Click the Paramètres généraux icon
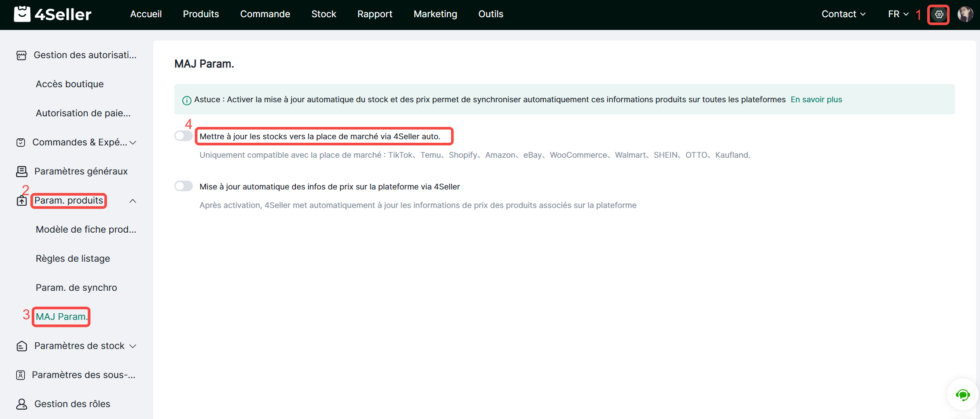 point(22,171)
